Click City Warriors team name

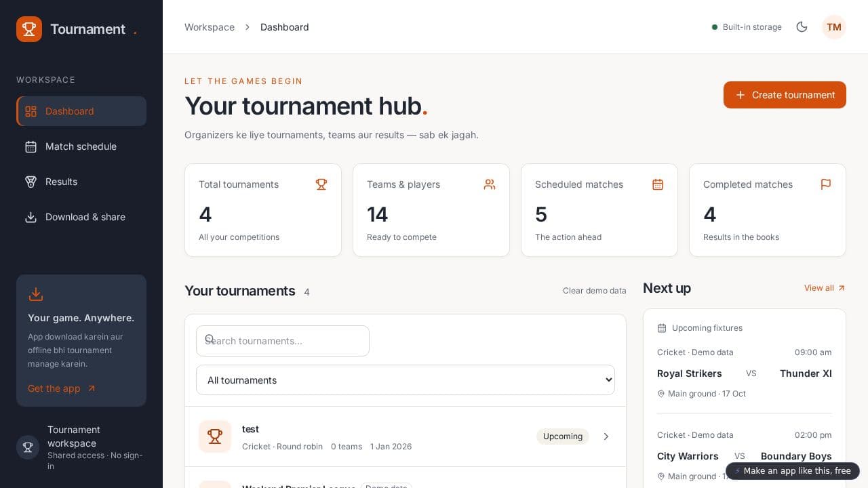pyautogui.click(x=688, y=456)
